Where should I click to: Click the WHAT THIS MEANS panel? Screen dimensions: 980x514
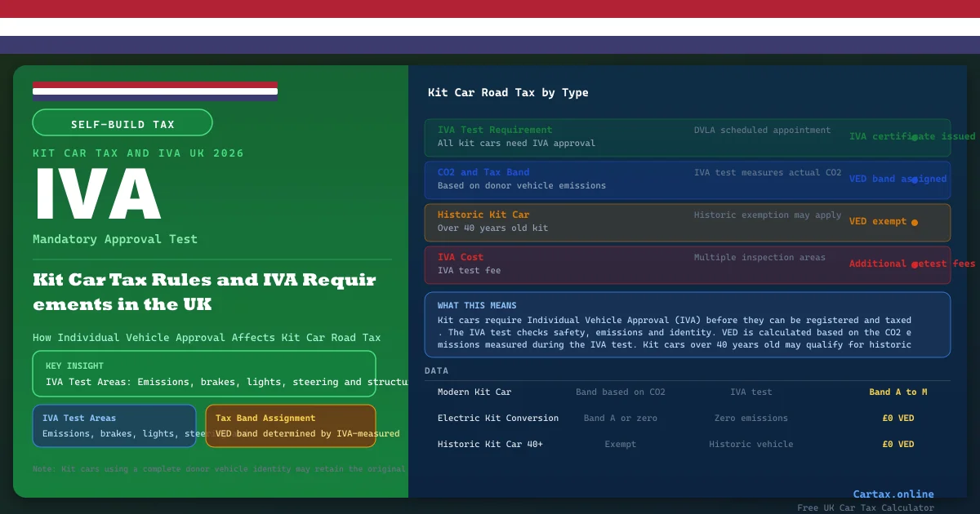pos(688,325)
